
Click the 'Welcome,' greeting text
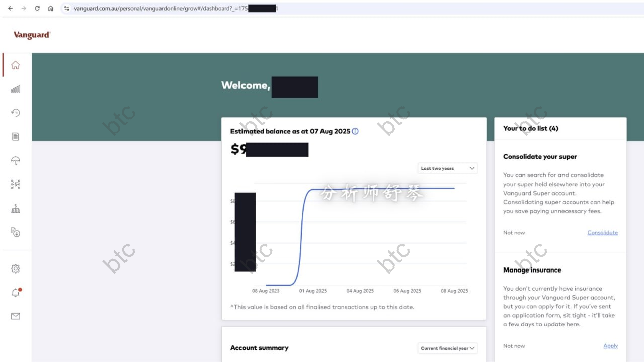[x=246, y=85]
